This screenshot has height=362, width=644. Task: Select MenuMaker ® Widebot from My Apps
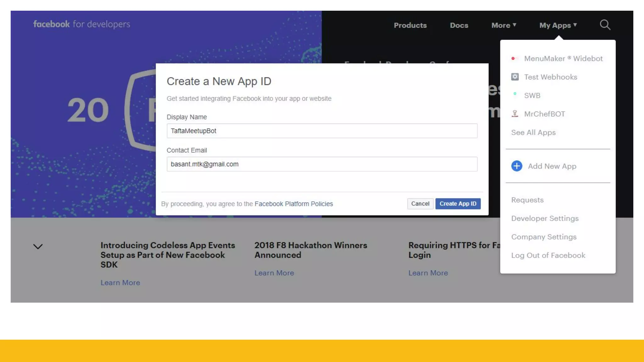point(557,58)
